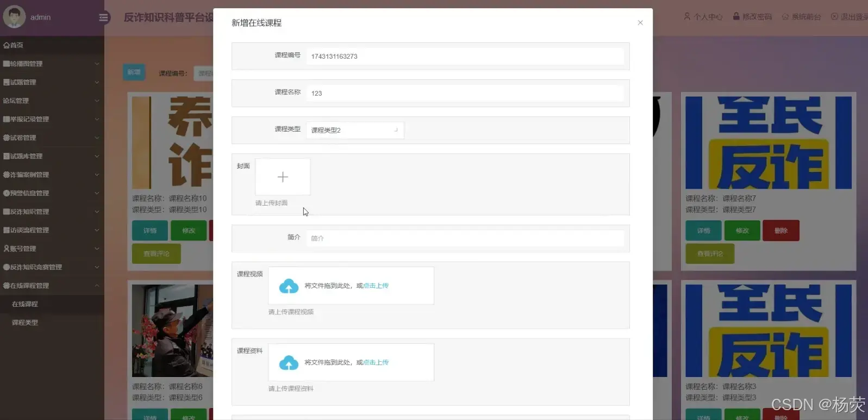
Task: Open the 课程类型 dropdown showing 课程类型2
Action: 355,130
